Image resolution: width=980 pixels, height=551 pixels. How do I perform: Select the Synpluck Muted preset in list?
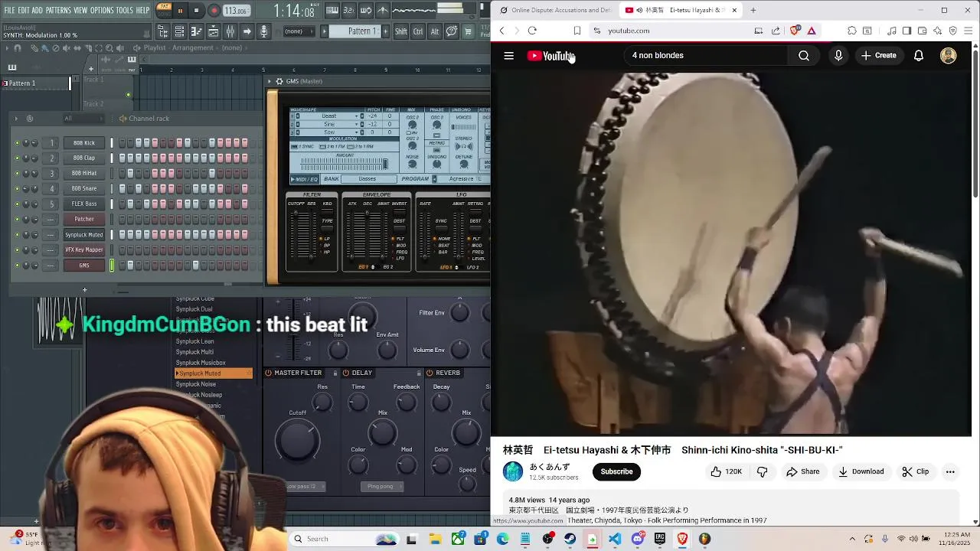pos(213,373)
